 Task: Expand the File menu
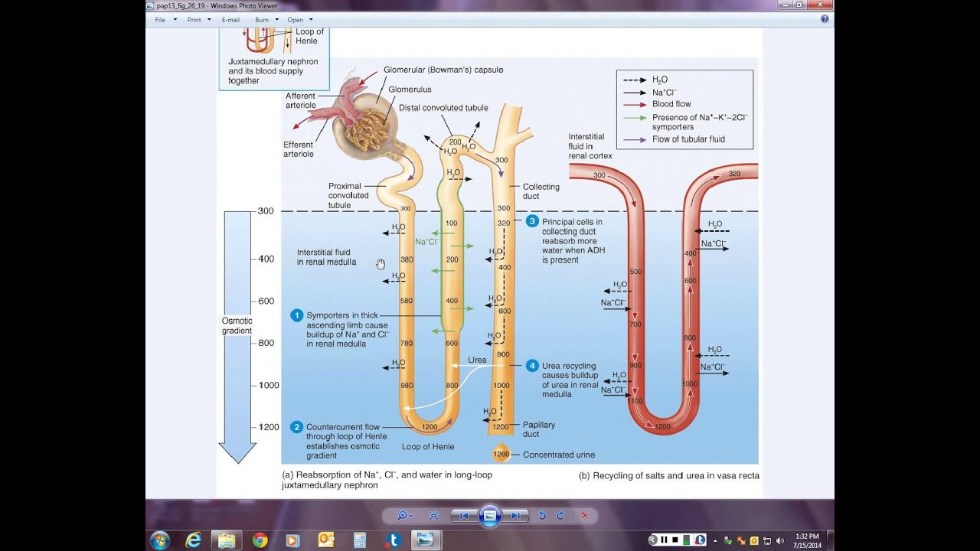pyautogui.click(x=165, y=20)
